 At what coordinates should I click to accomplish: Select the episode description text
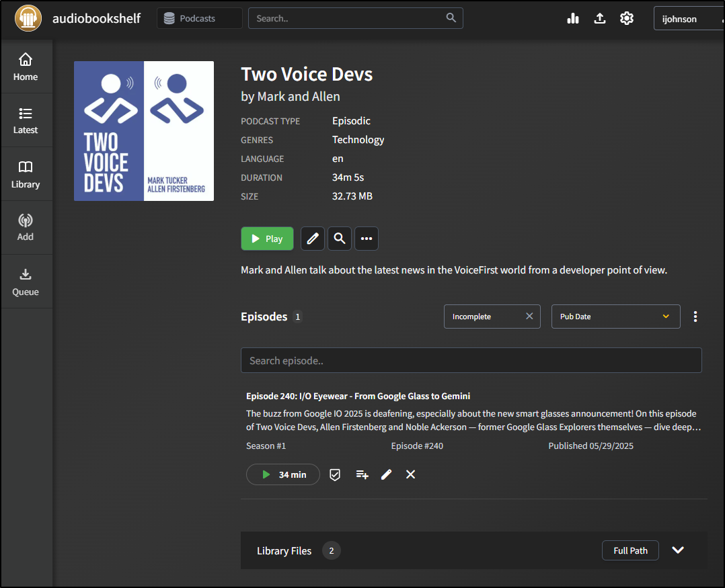pyautogui.click(x=473, y=420)
